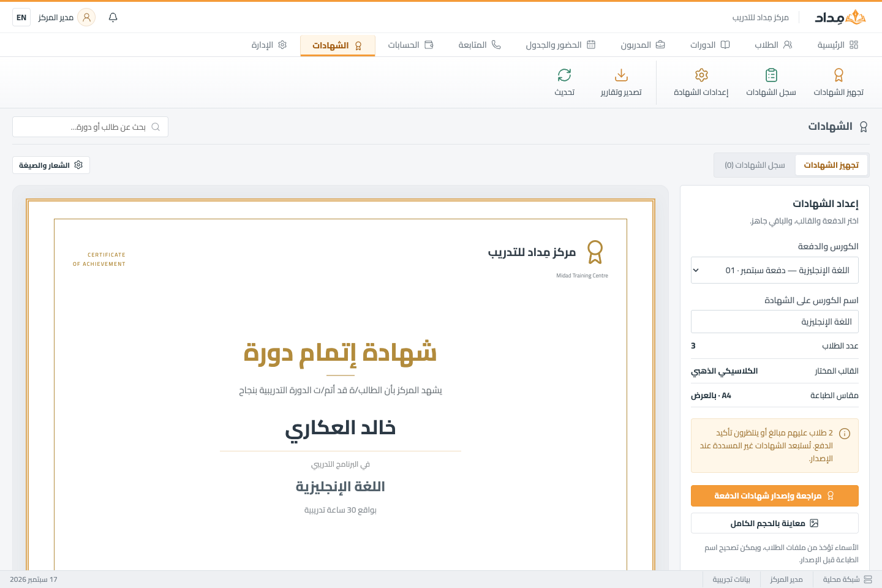882x588 pixels.
Task: Select the الشهادات main tab
Action: point(337,45)
